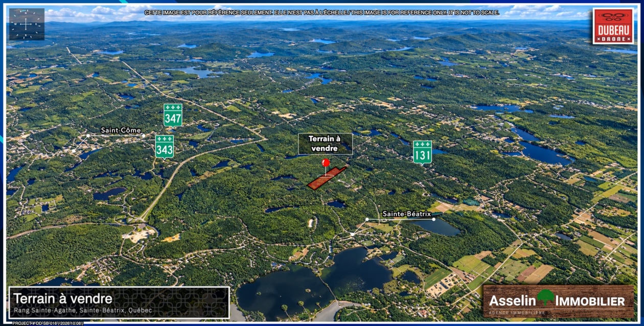Click the "Saint-Côme" town label
This screenshot has width=644, height=326.
click(x=121, y=130)
